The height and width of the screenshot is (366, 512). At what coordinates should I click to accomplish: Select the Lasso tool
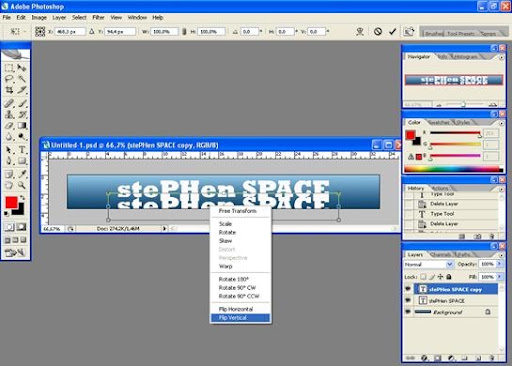point(9,79)
